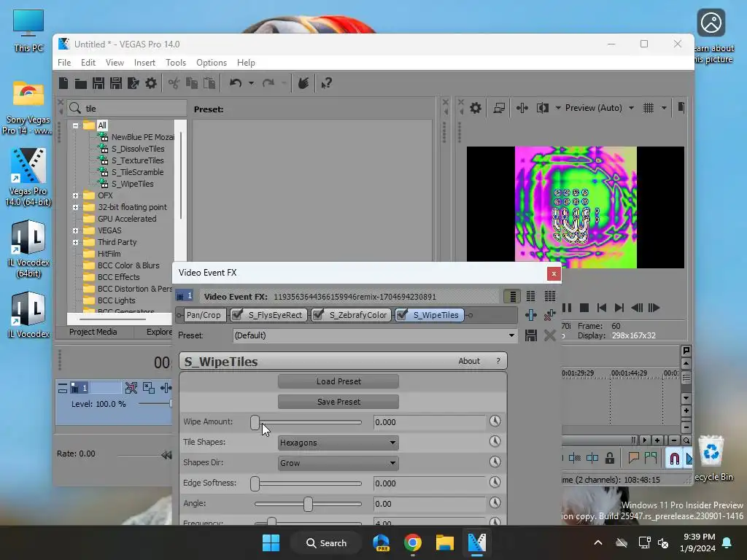Toggle the Enable Snapping magnet icon
Screen dimensions: 747x560
674,458
